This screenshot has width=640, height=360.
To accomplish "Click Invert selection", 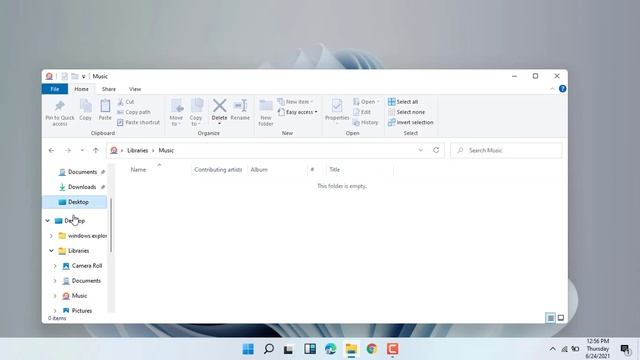I will [x=411, y=122].
